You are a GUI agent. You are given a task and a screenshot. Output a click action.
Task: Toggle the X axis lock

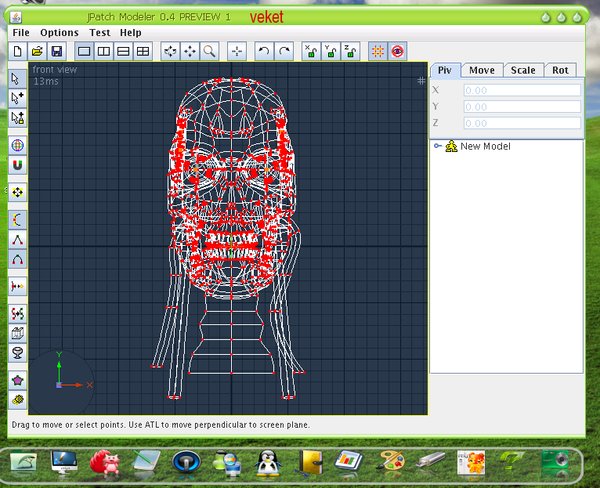coord(311,50)
